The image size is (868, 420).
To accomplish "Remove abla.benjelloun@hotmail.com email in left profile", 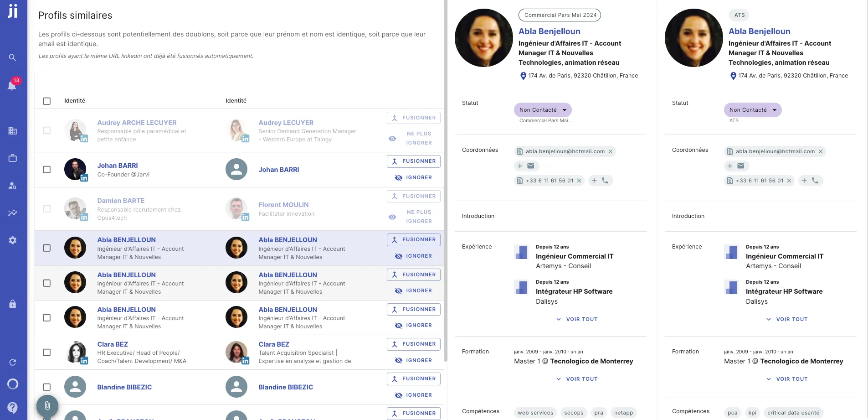I will [x=611, y=151].
